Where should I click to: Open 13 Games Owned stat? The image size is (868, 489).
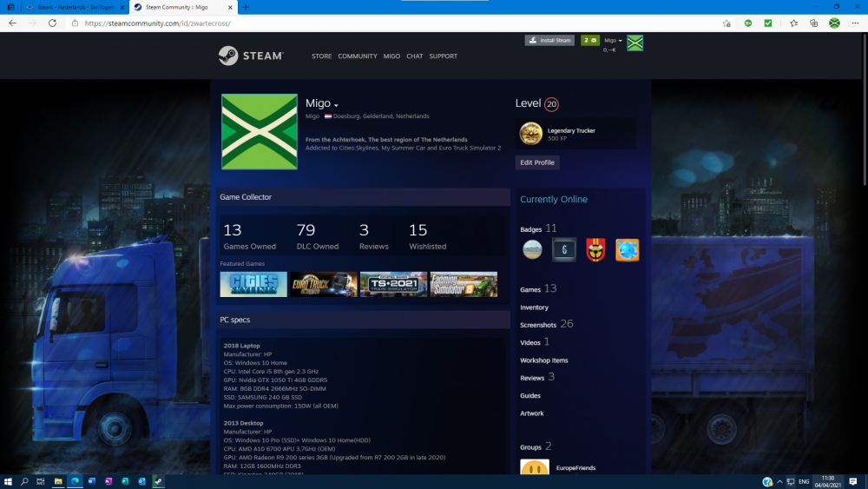(249, 236)
